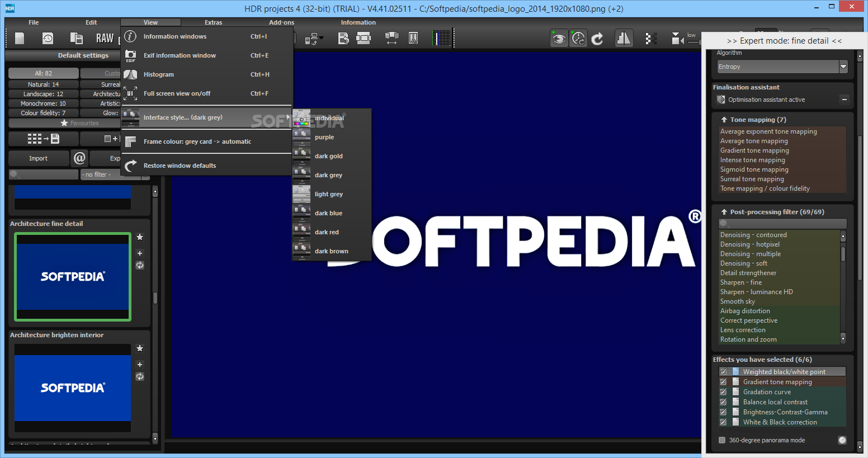868x458 pixels.
Task: Open the Add-ons menu
Action: 281,22
